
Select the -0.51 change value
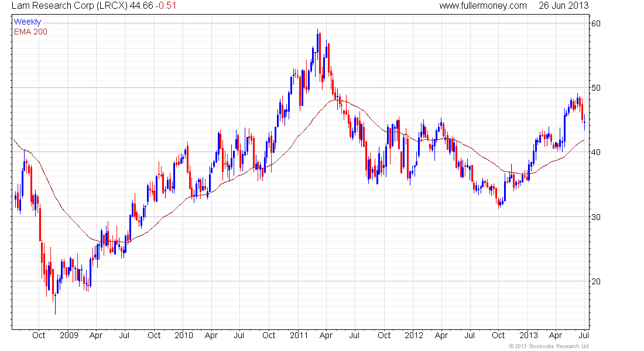pos(166,6)
